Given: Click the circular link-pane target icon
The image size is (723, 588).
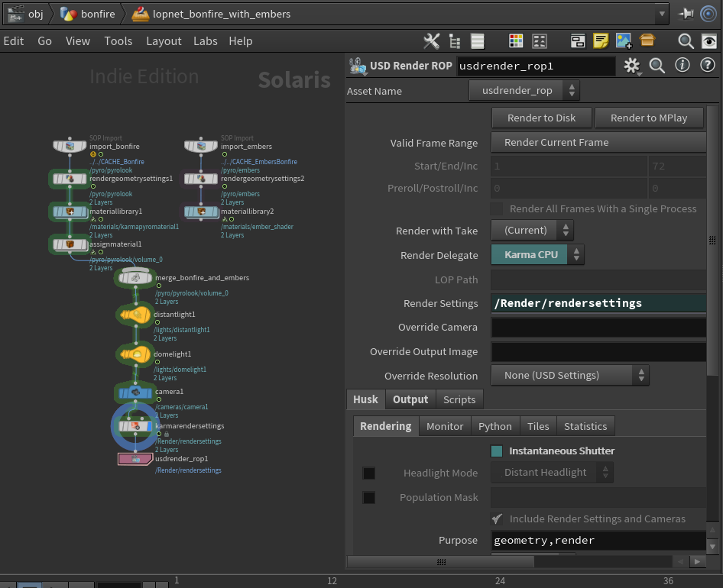Looking at the screenshot, I should 708,14.
